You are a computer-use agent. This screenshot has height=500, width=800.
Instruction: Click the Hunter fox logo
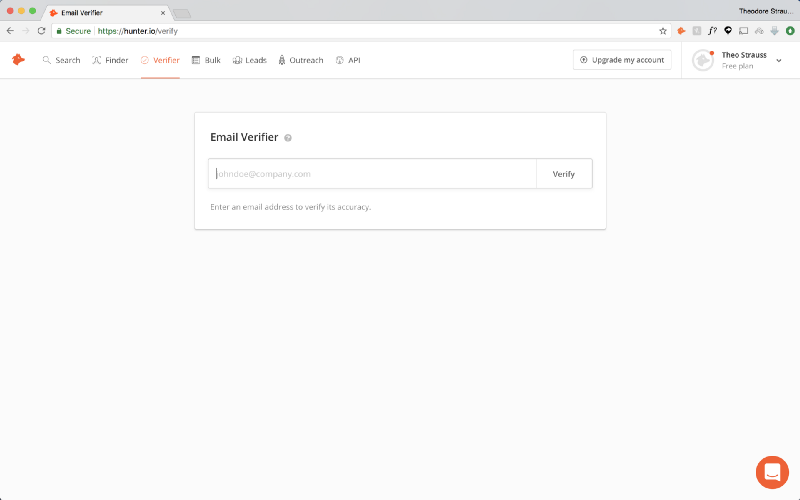(x=18, y=60)
